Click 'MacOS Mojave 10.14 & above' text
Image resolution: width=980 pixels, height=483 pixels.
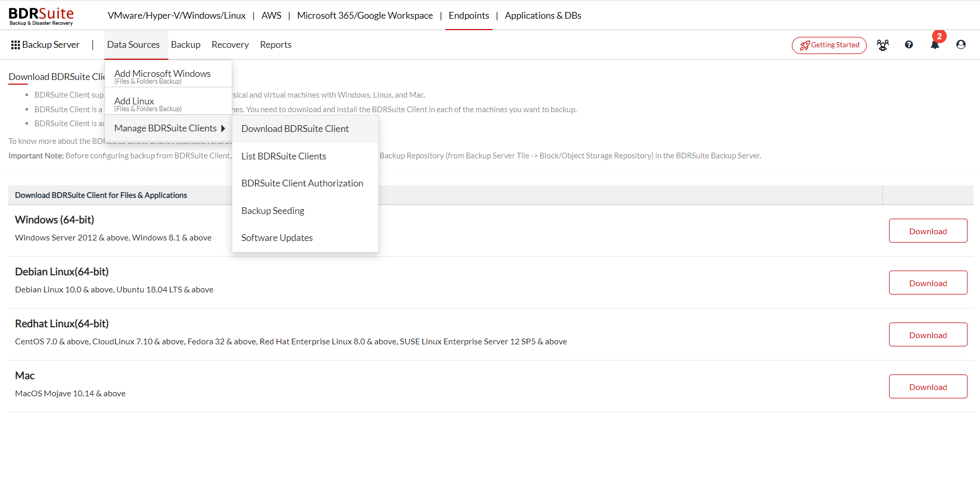70,394
